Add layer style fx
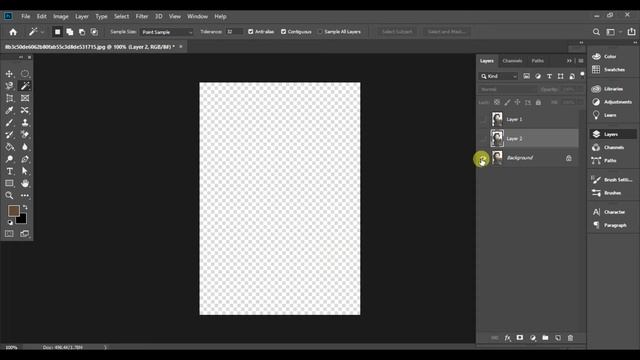Image resolution: width=640 pixels, height=360 pixels. [507, 338]
